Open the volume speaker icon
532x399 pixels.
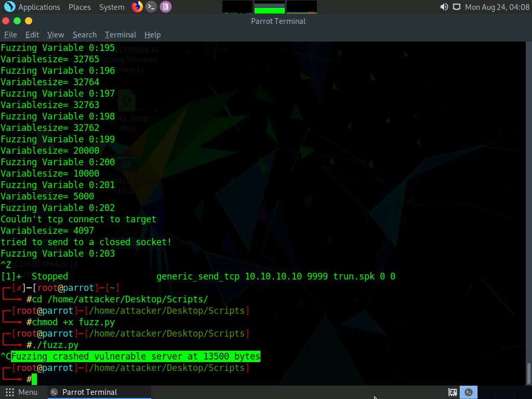(444, 7)
